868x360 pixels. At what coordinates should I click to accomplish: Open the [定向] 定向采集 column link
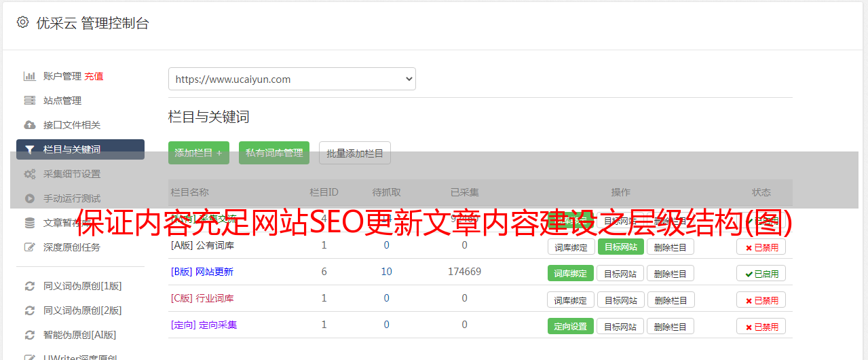pos(204,325)
